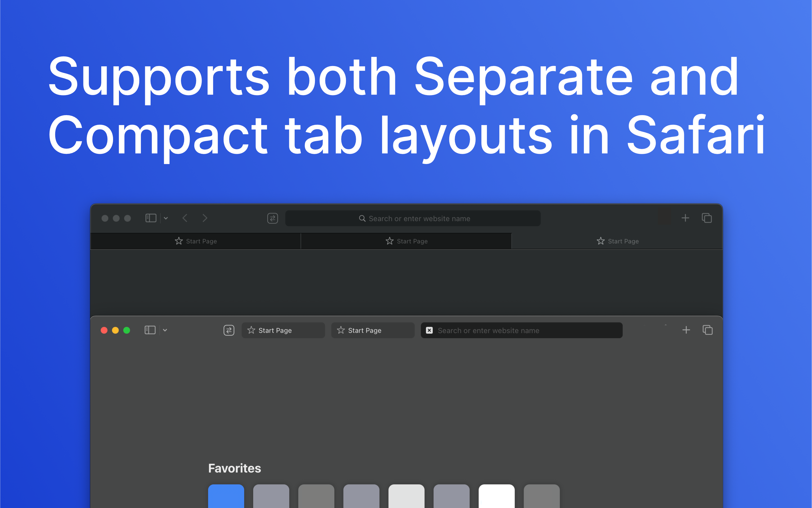The width and height of the screenshot is (812, 508).
Task: Open tab group dropdown in back window
Action: click(x=166, y=218)
